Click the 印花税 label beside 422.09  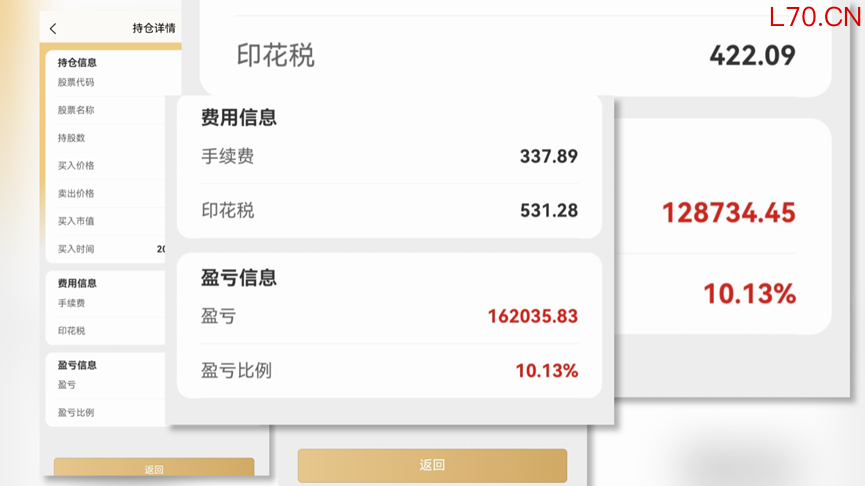pos(275,55)
